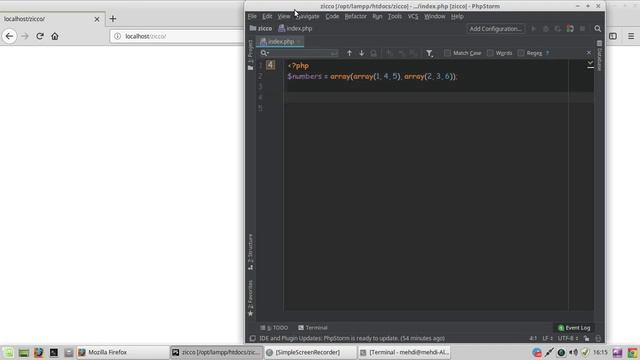The image size is (640, 360).
Task: Go back in Firefox
Action: [9, 36]
